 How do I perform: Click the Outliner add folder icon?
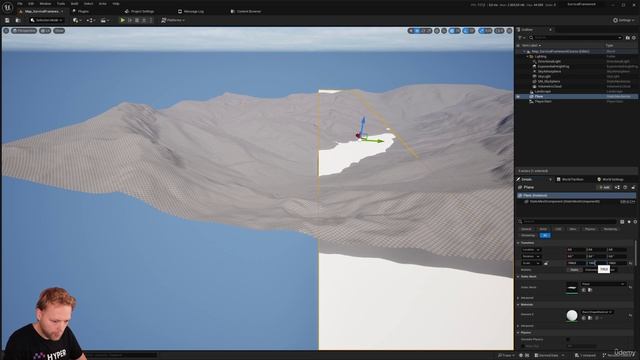tap(628, 38)
